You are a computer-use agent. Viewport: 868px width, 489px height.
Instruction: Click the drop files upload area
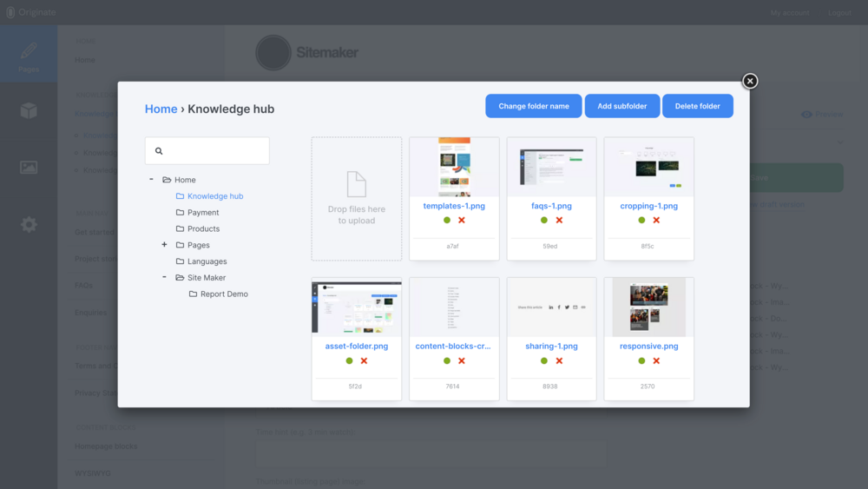(x=357, y=199)
